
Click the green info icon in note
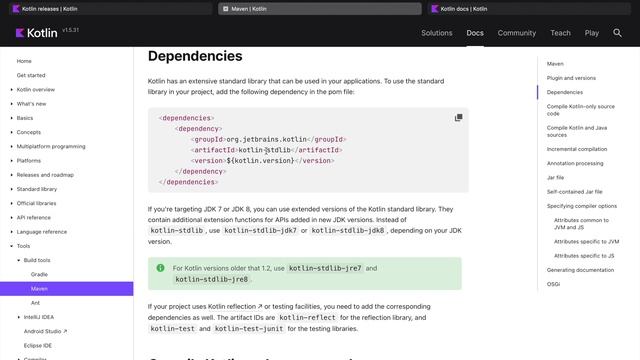pyautogui.click(x=160, y=268)
